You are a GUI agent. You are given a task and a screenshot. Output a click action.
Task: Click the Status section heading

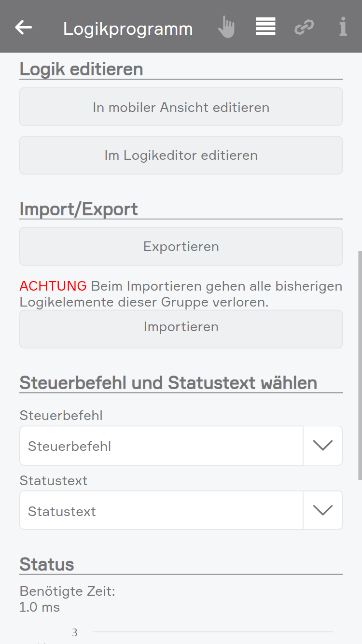[x=47, y=564]
